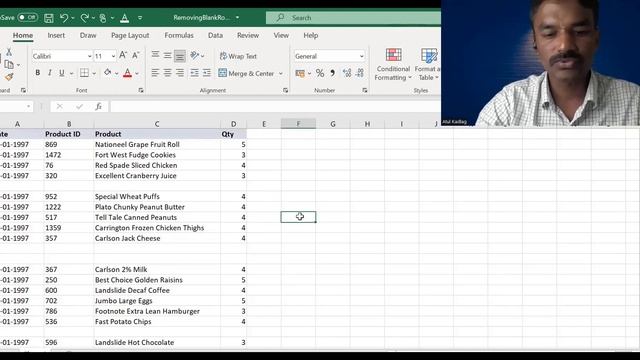Click Decrease Indent icon
This screenshot has width=640, height=360.
(x=194, y=73)
